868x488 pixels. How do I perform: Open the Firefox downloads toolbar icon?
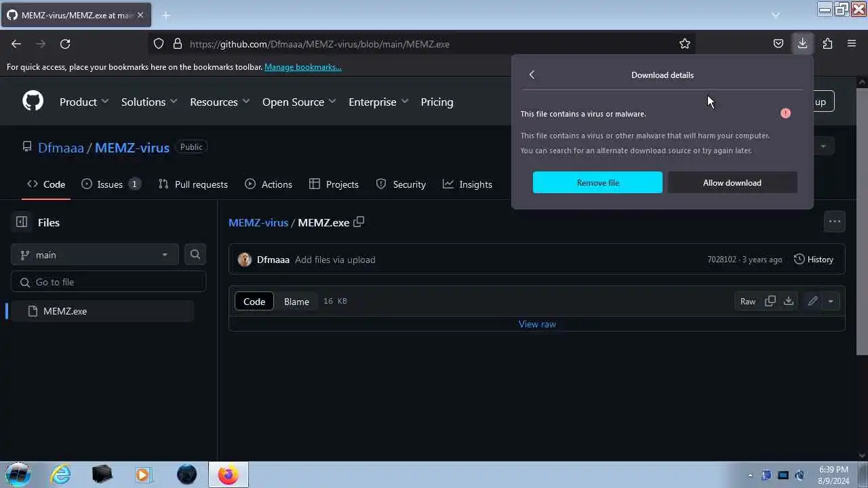click(x=802, y=43)
